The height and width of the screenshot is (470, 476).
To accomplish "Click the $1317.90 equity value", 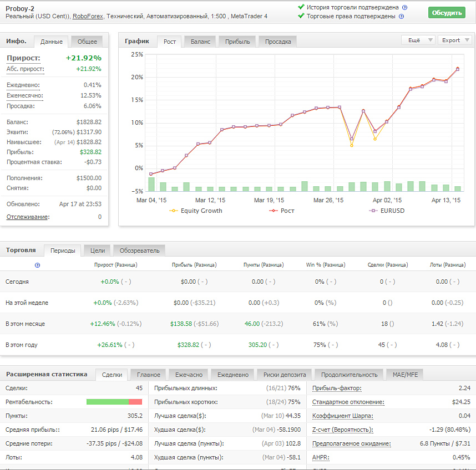I will click(89, 132).
